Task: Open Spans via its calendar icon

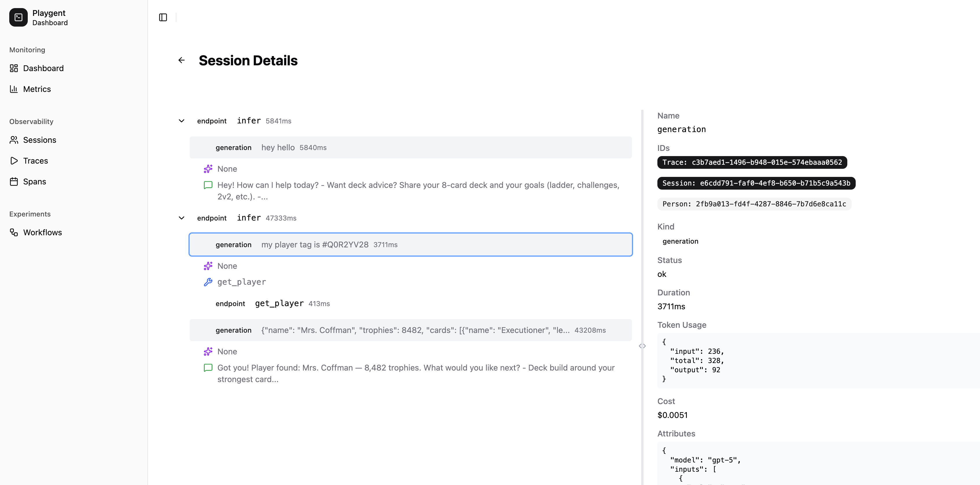Action: point(14,182)
